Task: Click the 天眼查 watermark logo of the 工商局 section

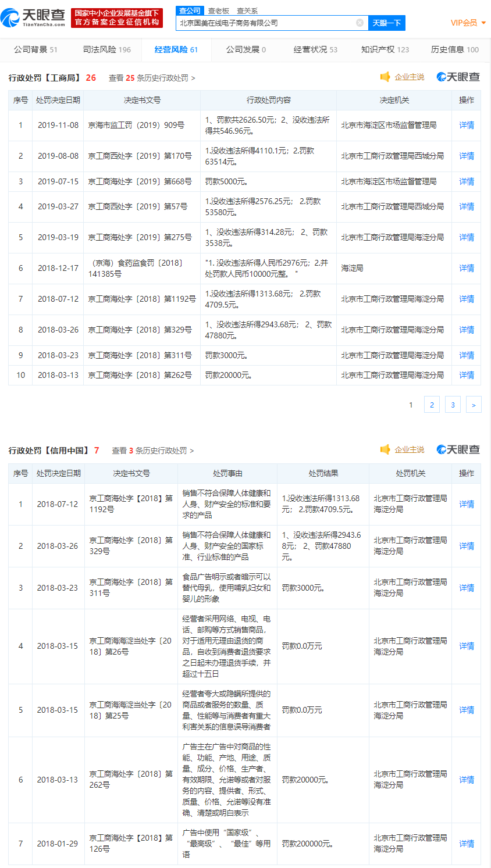Action: [458, 77]
